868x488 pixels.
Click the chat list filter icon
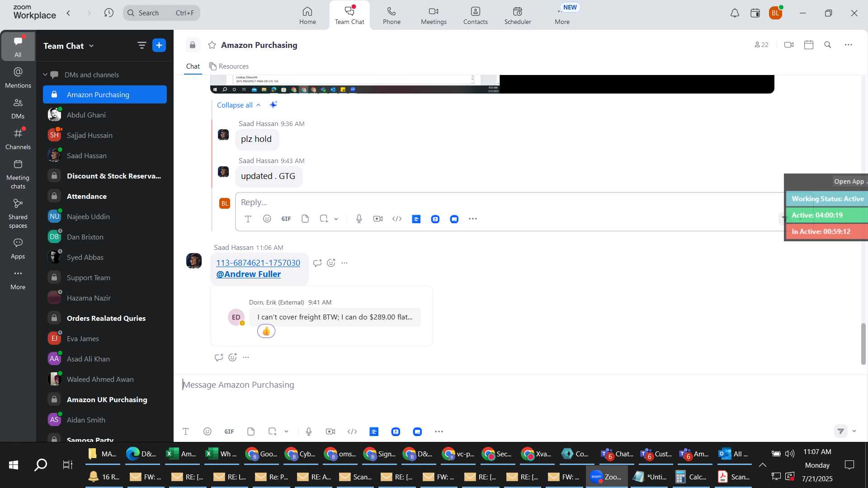pos(142,45)
